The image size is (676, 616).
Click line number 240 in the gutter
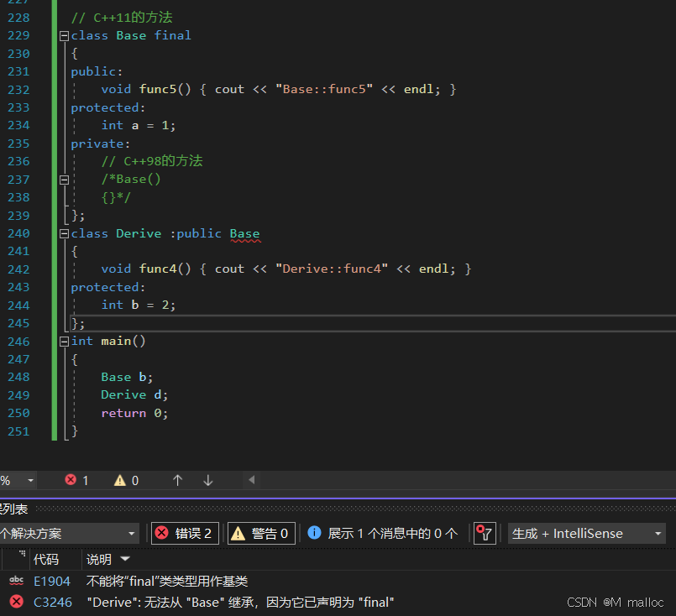(x=18, y=233)
